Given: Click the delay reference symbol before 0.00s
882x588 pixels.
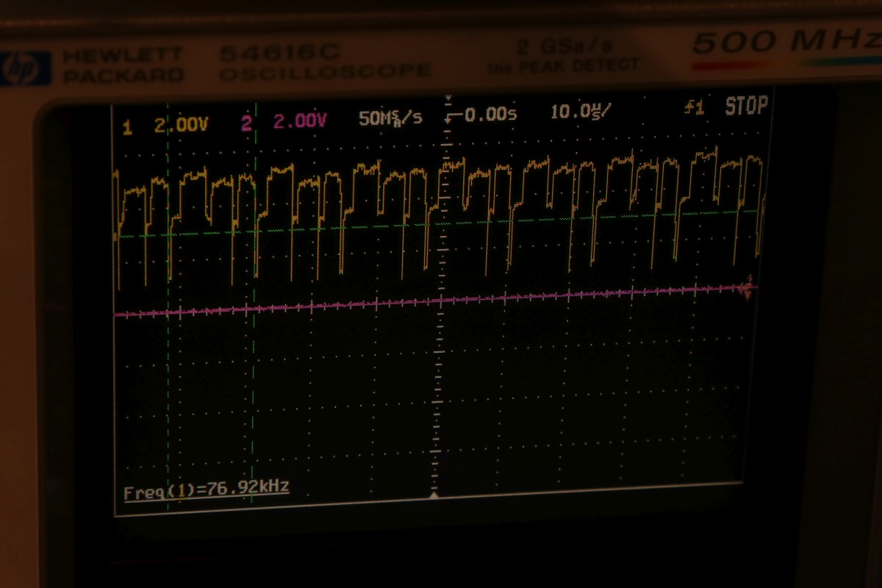Looking at the screenshot, I should pos(453,115).
